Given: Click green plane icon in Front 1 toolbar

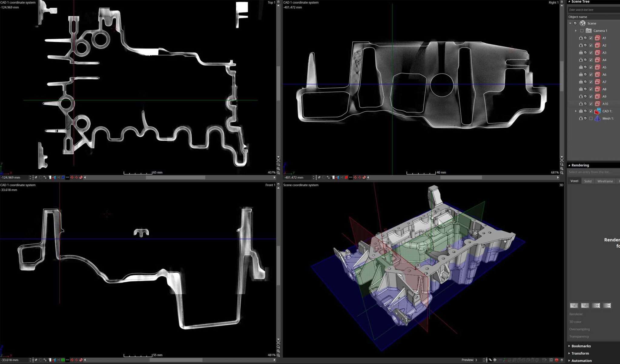Looking at the screenshot, I should 63,360.
